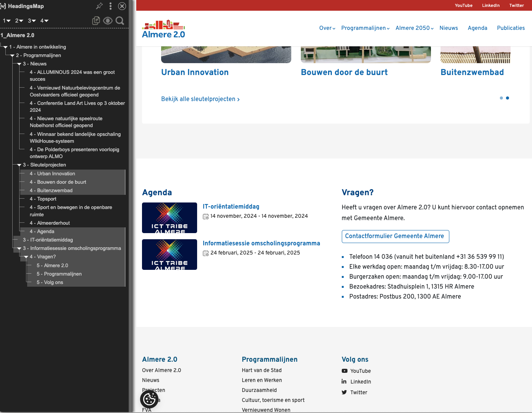Collapse the 'Programmalijnen' heading tree node
The width and height of the screenshot is (532, 413).
point(12,56)
